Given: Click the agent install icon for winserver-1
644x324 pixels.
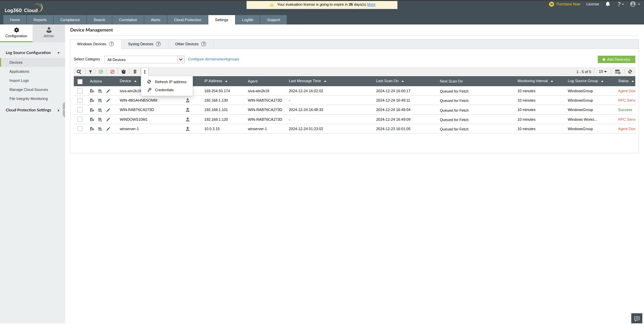Looking at the screenshot, I should pyautogui.click(x=187, y=128).
